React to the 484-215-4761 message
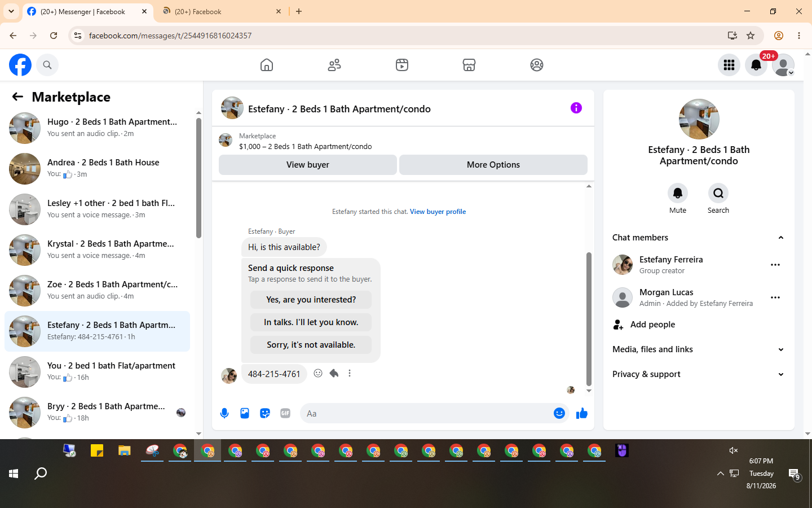This screenshot has width=812, height=508. point(318,373)
